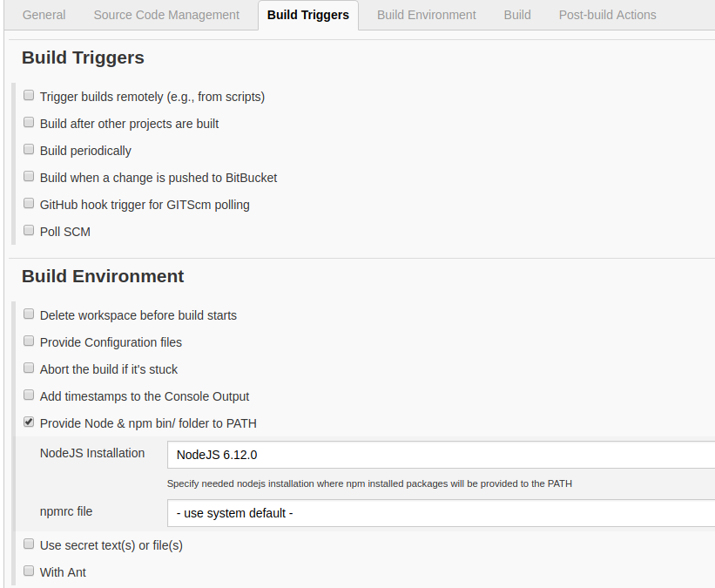Select the Build Triggers tab
The height and width of the screenshot is (588, 715).
308,15
